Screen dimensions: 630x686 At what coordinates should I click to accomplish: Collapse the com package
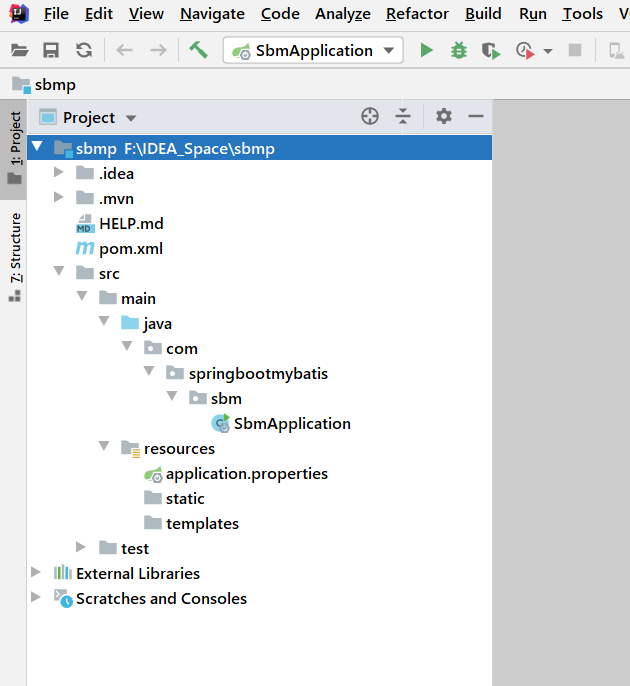tap(127, 346)
